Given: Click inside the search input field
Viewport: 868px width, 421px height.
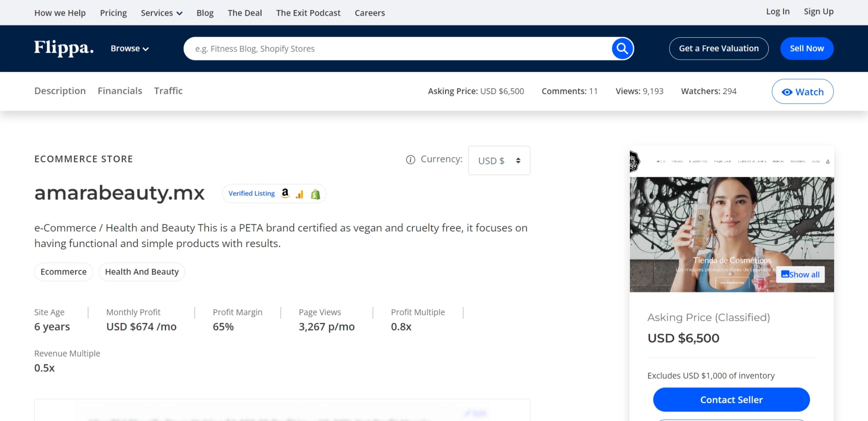Looking at the screenshot, I should tap(381, 48).
